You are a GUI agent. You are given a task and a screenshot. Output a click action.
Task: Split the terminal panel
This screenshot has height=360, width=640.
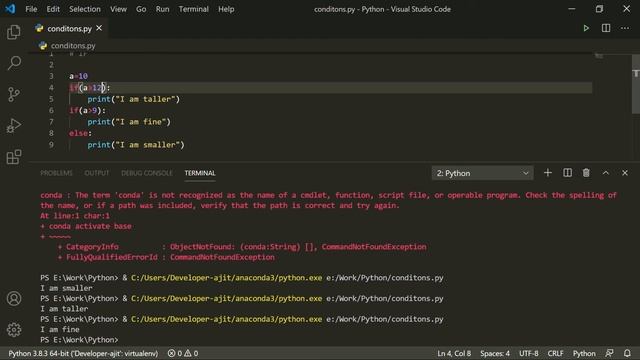(567, 173)
